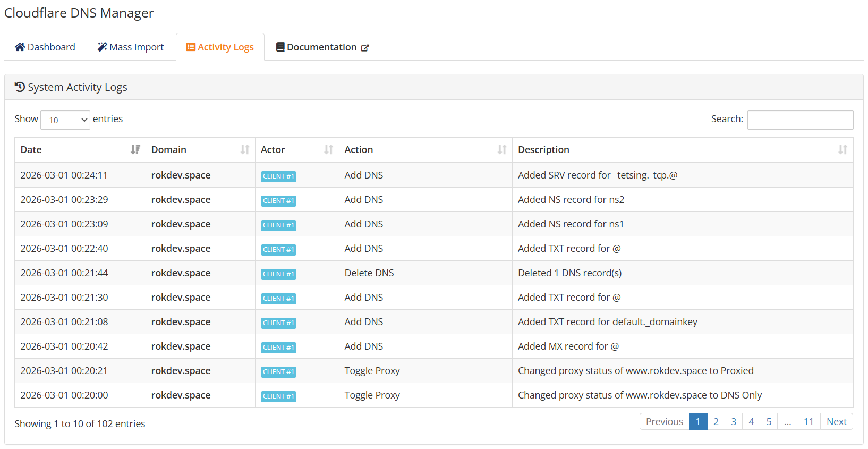Click 'Added NS record for ns2'
The width and height of the screenshot is (868, 449).
pos(571,199)
